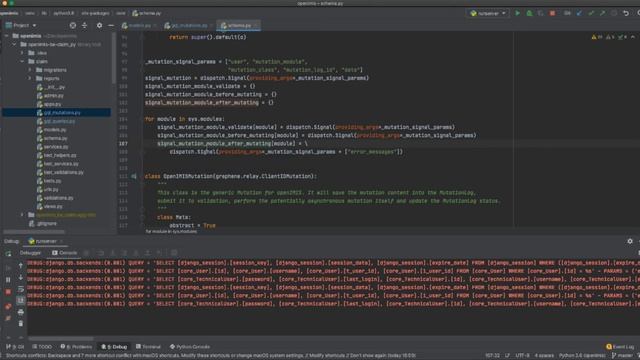640x360 pixels.
Task: Open the Debugger tab in the Debug panel
Action: tap(31, 253)
